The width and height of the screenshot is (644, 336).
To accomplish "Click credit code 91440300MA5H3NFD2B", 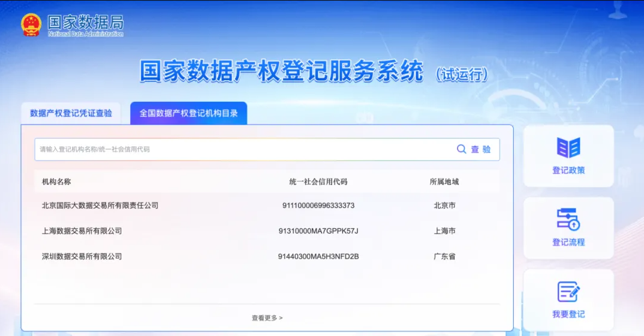I will pos(318,256).
